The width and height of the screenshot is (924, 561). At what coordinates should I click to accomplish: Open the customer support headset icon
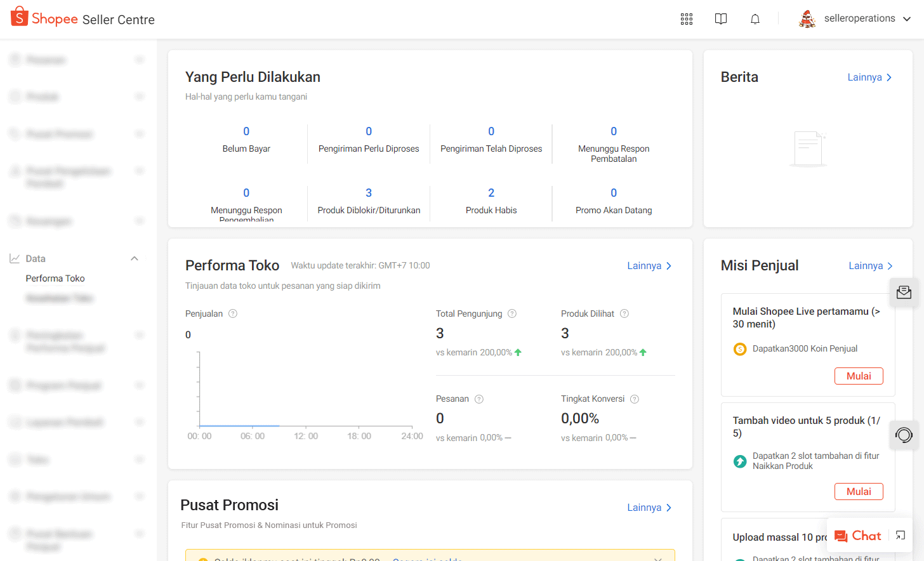pos(904,435)
